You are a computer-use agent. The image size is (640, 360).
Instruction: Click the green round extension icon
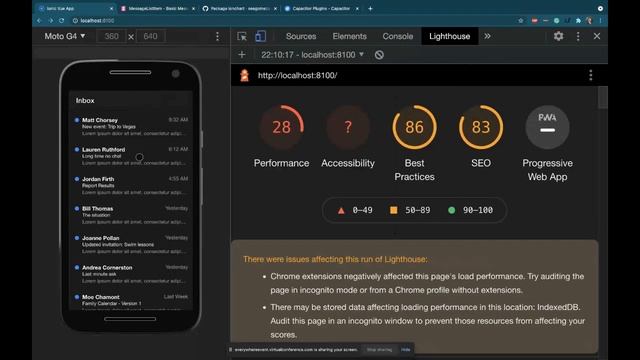[556, 20]
